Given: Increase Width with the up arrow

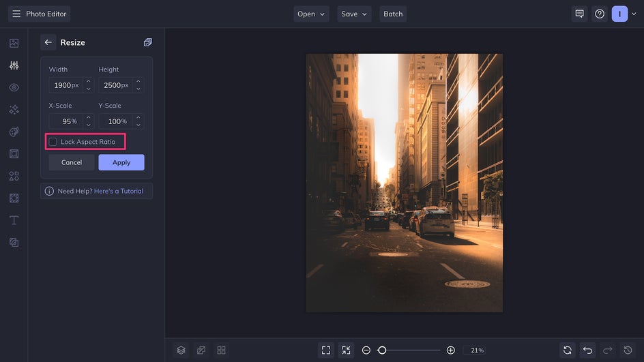Looking at the screenshot, I should pos(88,81).
